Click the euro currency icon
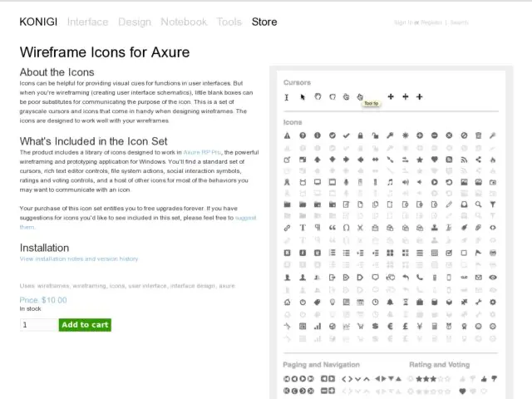This screenshot has width=532, height=399. click(390, 326)
